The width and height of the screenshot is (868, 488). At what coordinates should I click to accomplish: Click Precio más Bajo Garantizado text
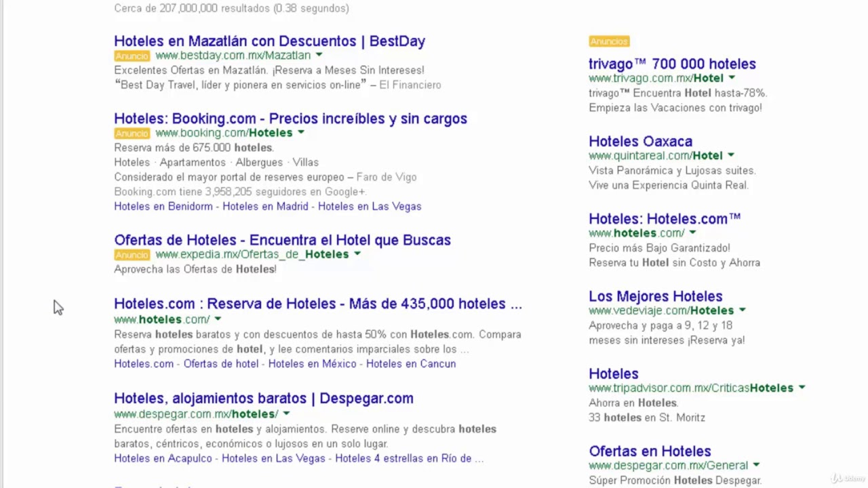pyautogui.click(x=659, y=248)
